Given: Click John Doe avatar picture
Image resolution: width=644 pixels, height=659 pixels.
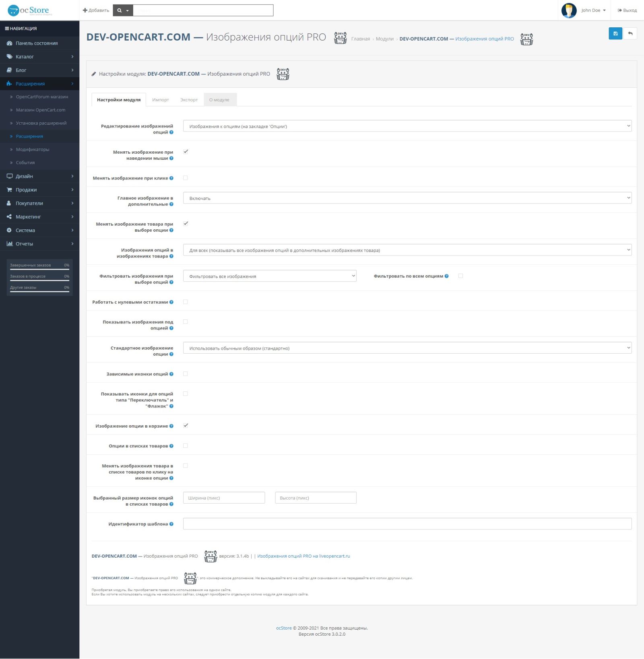Looking at the screenshot, I should click(569, 10).
